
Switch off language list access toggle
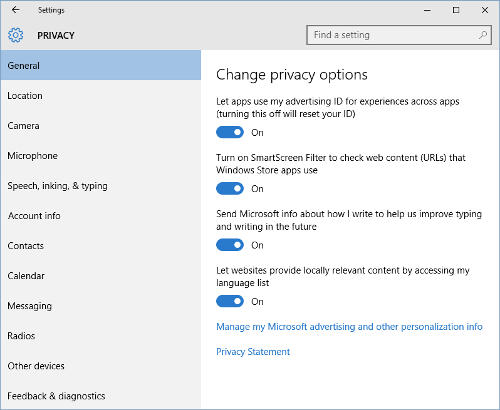click(x=230, y=301)
